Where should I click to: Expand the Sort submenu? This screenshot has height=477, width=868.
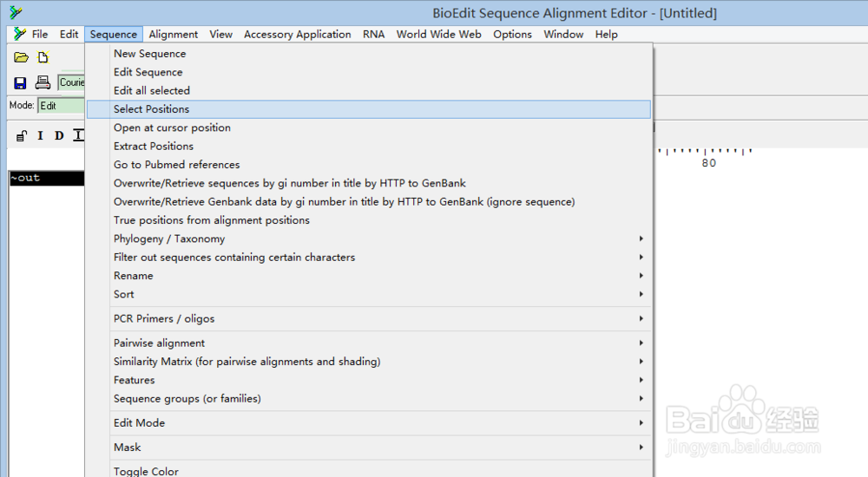(369, 294)
